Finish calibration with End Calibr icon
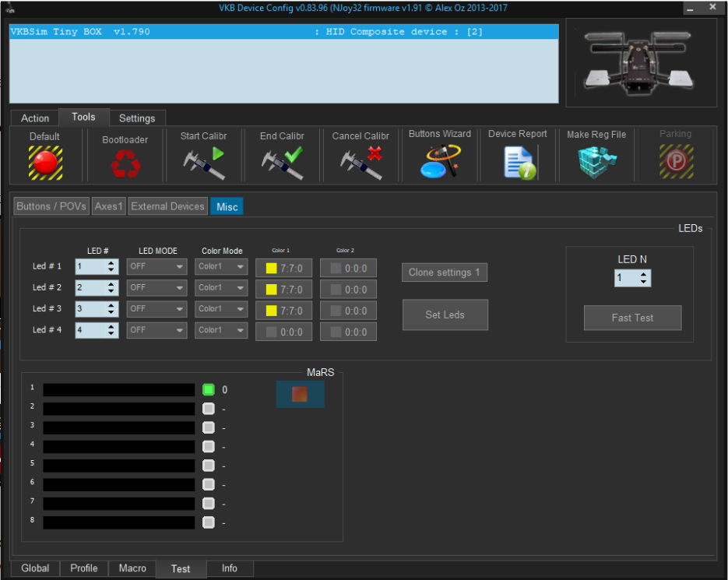728x580 pixels. pyautogui.click(x=282, y=163)
